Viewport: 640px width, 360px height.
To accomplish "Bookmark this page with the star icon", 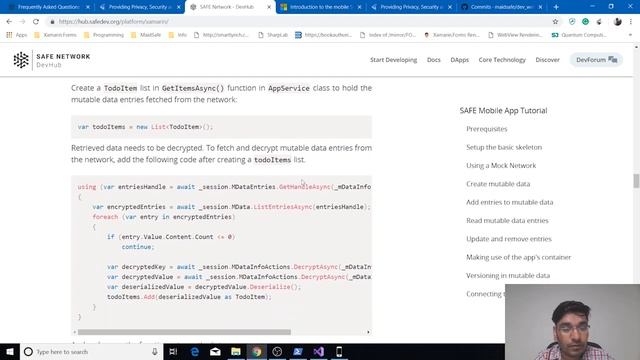I will [555, 22].
